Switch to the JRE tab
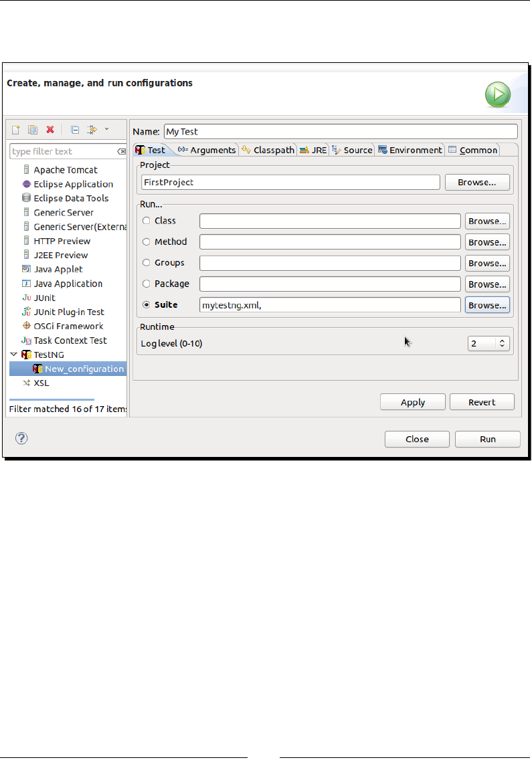 point(313,150)
